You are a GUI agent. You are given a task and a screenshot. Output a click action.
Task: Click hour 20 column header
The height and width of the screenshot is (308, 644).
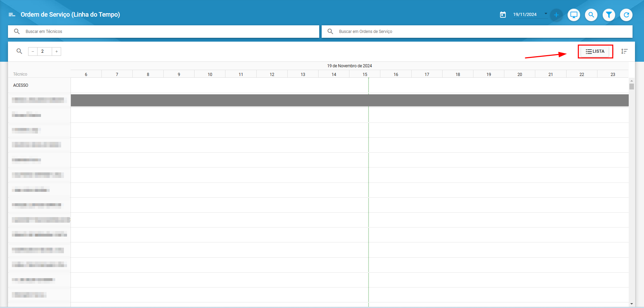(520, 74)
